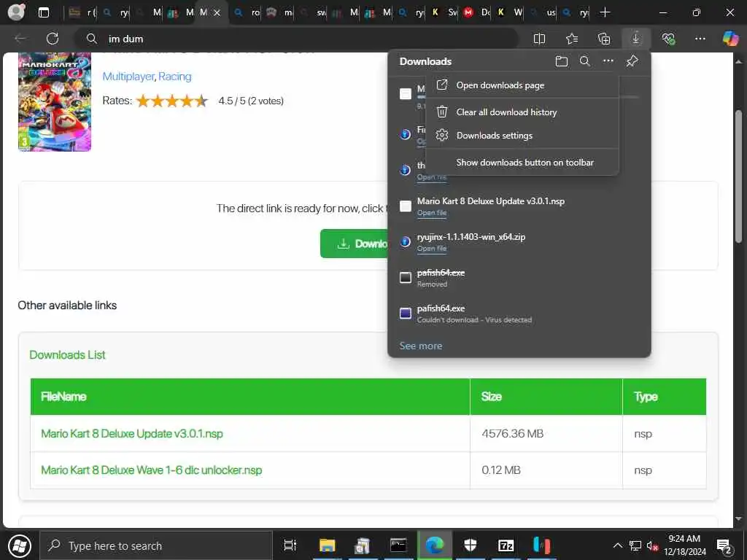Open file link for ryujinx zip download
This screenshot has width=747, height=560.
tap(432, 249)
